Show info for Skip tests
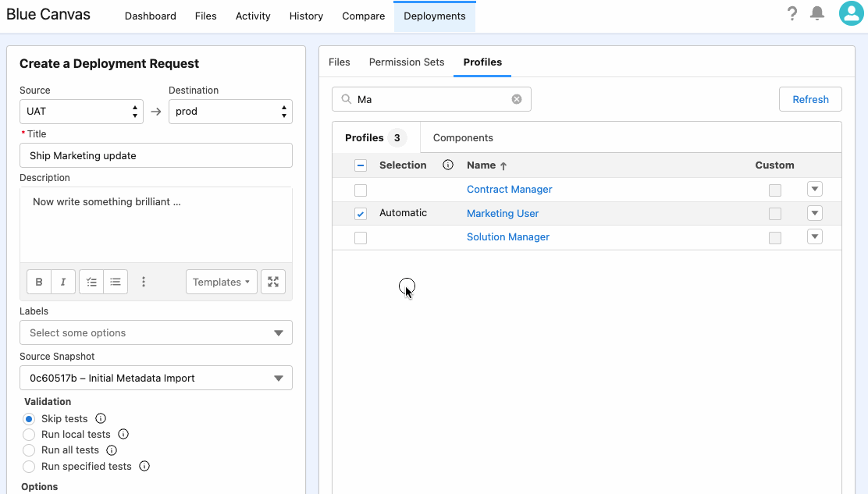Viewport: 868px width, 494px height. click(100, 419)
